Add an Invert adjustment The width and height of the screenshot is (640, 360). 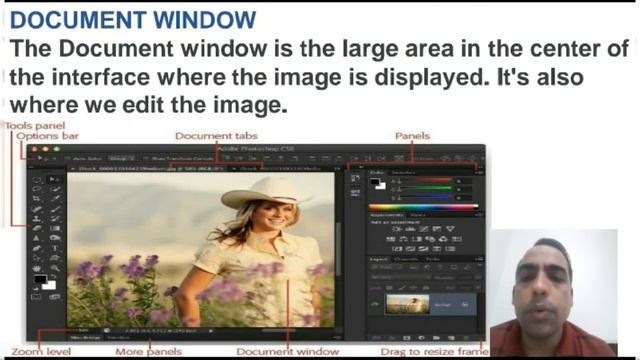(397, 249)
